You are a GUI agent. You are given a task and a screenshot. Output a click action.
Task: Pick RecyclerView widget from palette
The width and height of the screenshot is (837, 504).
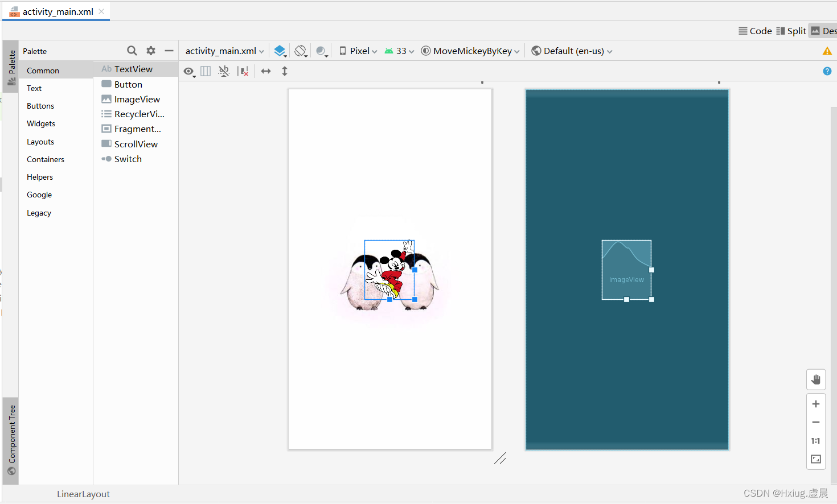pos(136,114)
